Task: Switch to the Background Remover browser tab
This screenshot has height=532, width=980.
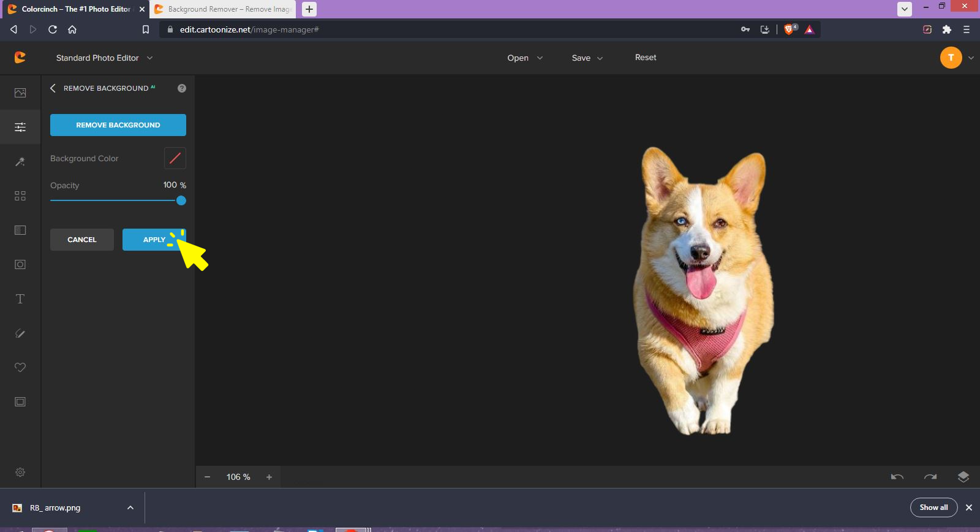Action: 223,9
